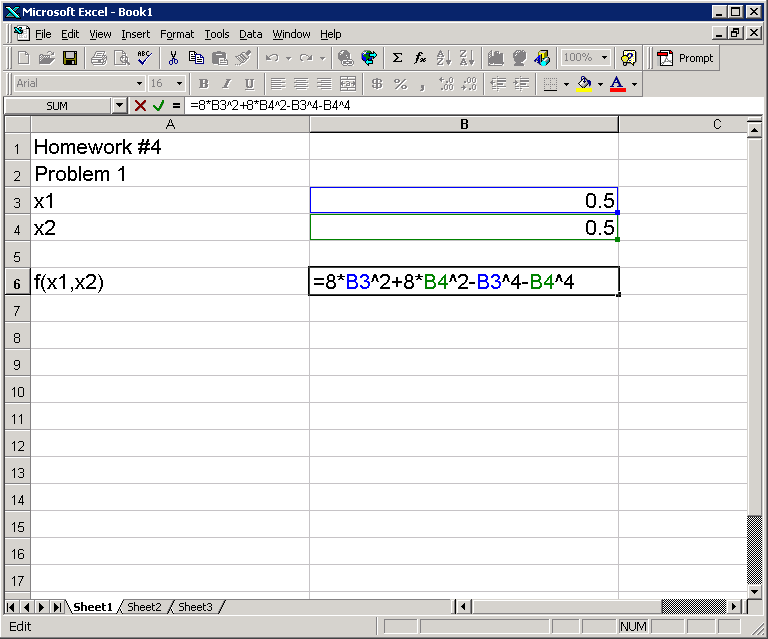
Task: Expand the Undo history dropdown arrow
Action: (x=288, y=58)
